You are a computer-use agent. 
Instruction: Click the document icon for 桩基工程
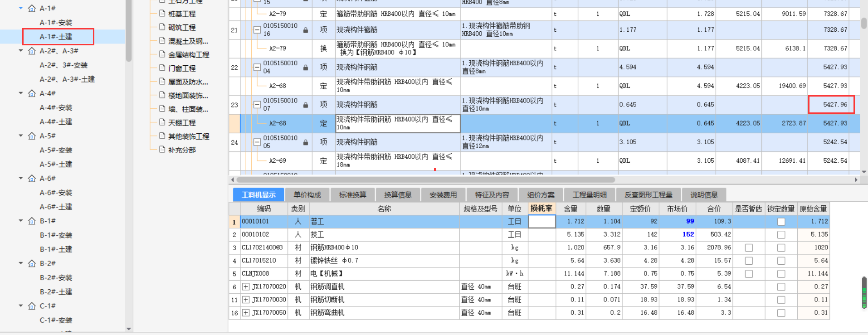tap(162, 14)
